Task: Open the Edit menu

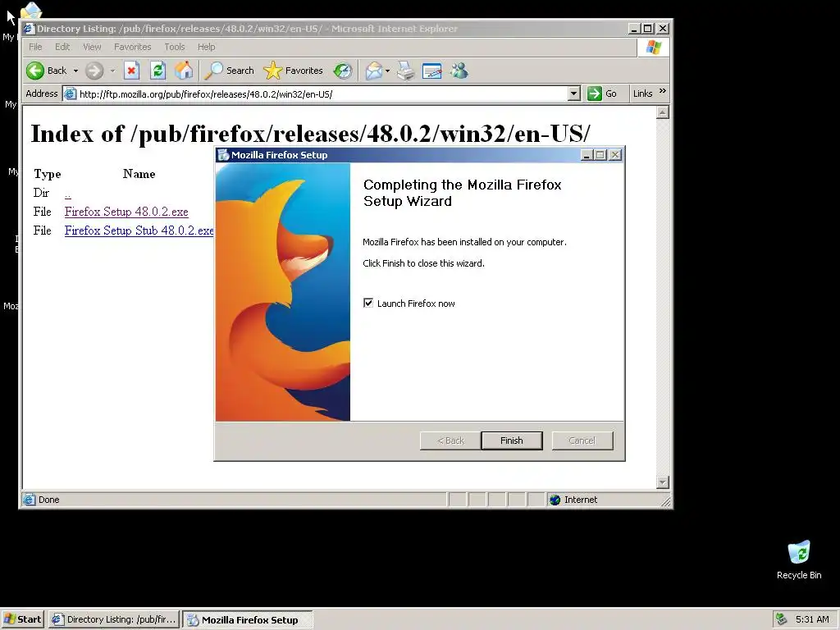Action: click(62, 47)
